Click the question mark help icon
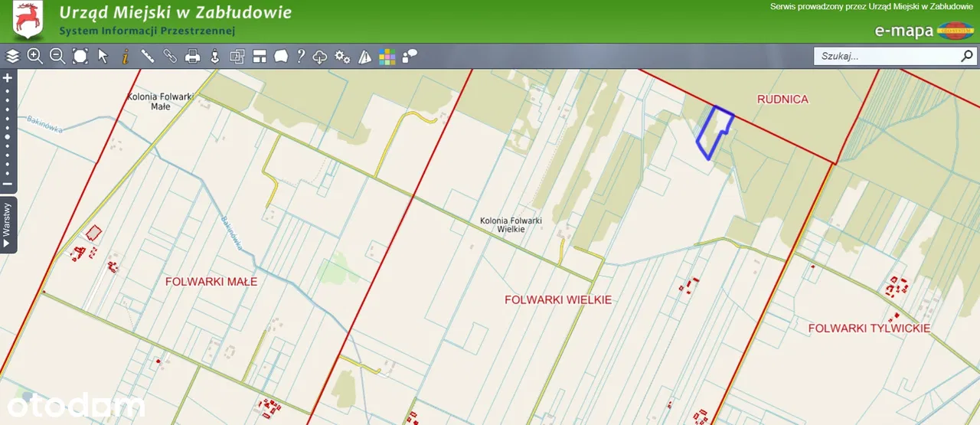 [301, 56]
